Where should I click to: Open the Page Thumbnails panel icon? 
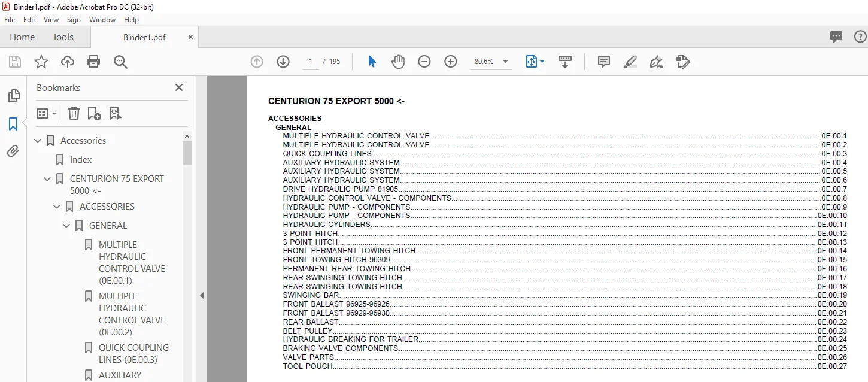pyautogui.click(x=13, y=96)
